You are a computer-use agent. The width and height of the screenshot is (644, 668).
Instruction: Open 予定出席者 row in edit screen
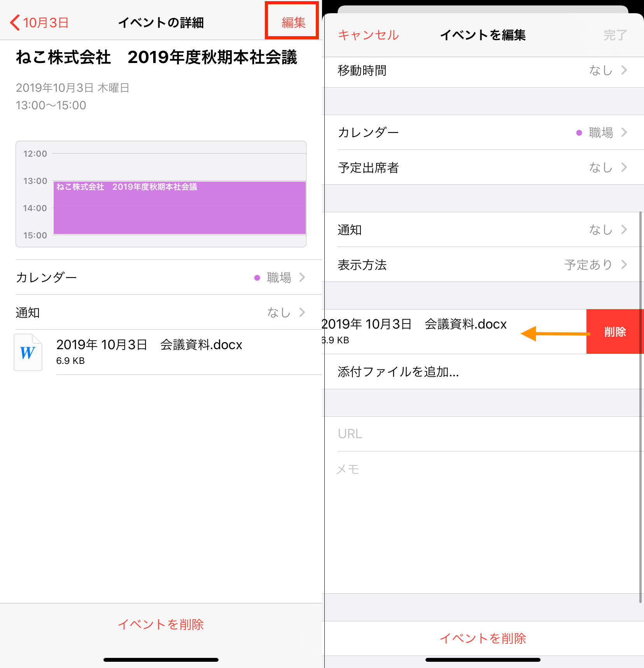[x=482, y=168]
